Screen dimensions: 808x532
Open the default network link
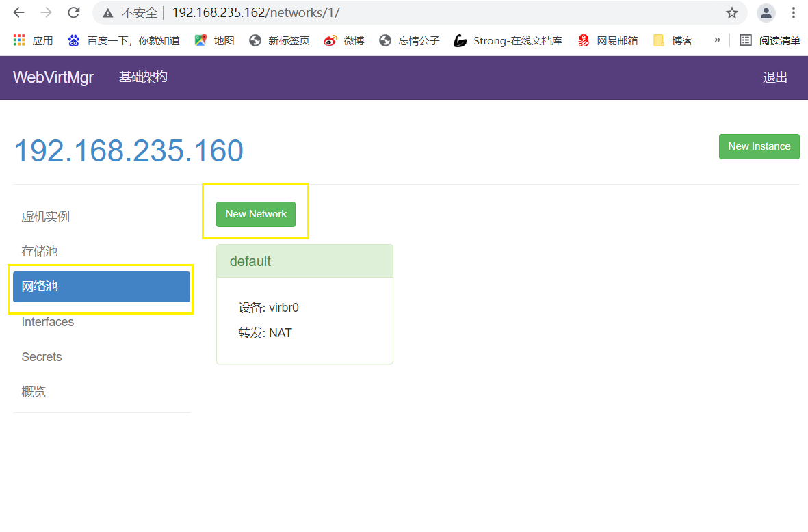pos(250,261)
